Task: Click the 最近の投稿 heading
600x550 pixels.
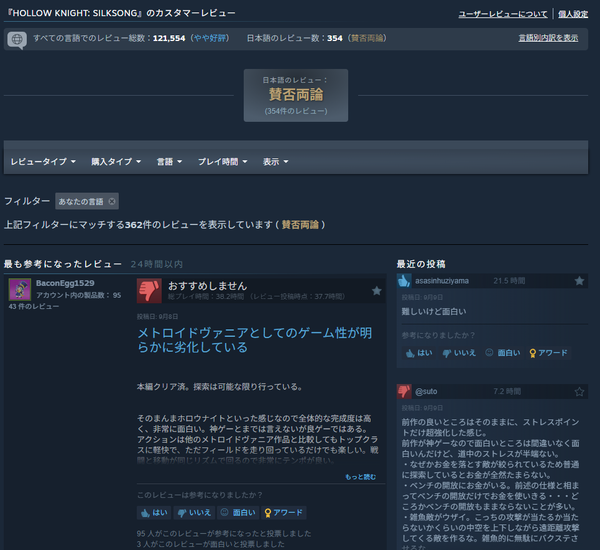Action: pyautogui.click(x=421, y=264)
